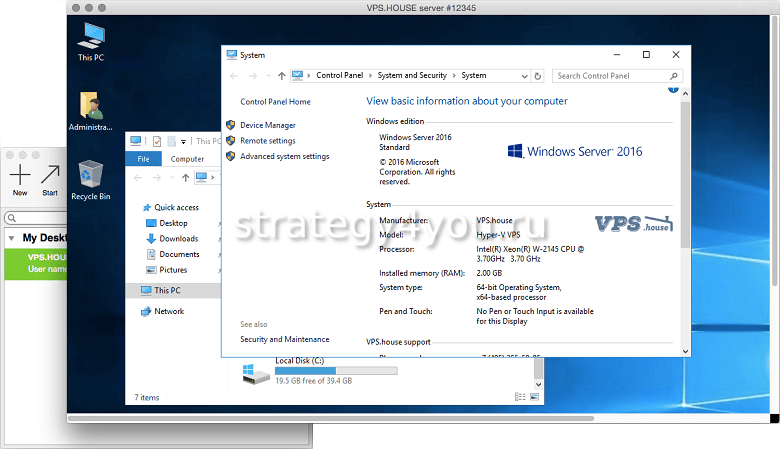The image size is (780, 449).
Task: Click the Start arrow icon
Action: pyautogui.click(x=49, y=176)
